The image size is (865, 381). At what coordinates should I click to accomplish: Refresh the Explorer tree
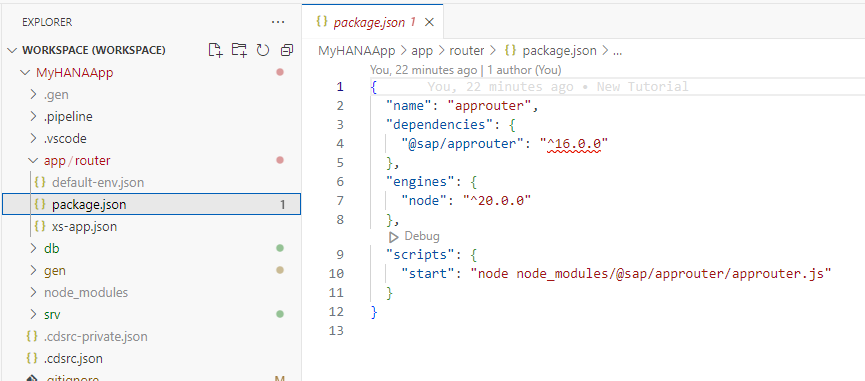263,50
